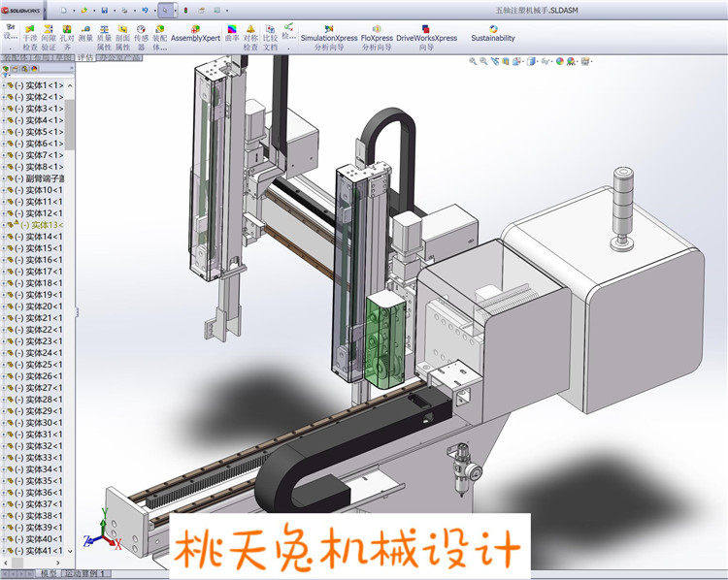This screenshot has height=580, width=728.
Task: Click the green gripper component in model
Action: 384,341
